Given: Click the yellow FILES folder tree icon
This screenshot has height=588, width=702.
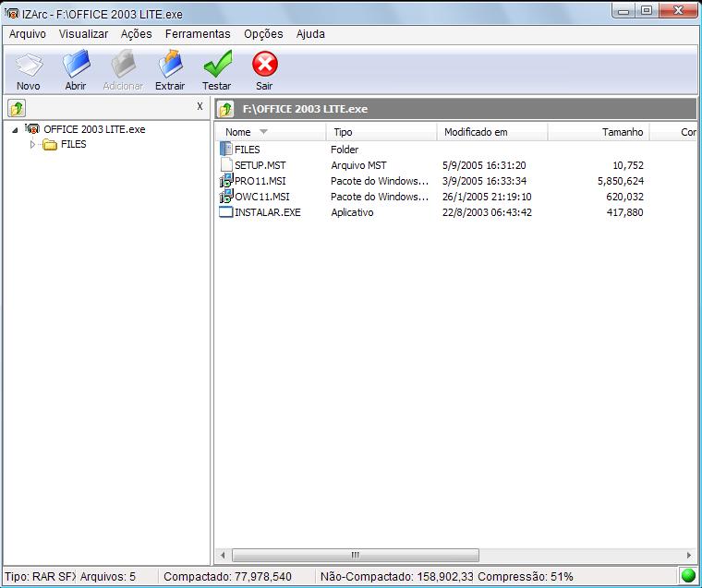Looking at the screenshot, I should (50, 144).
